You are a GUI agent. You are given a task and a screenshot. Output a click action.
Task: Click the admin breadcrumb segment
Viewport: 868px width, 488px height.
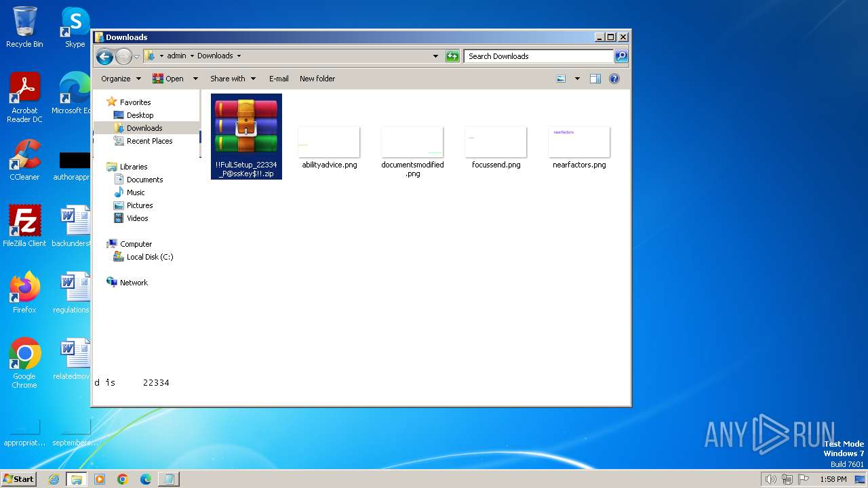[x=176, y=56]
